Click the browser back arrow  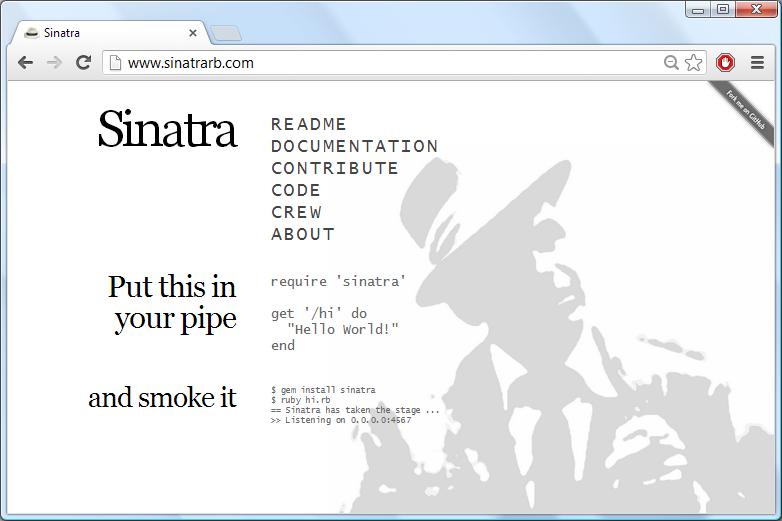[26, 62]
